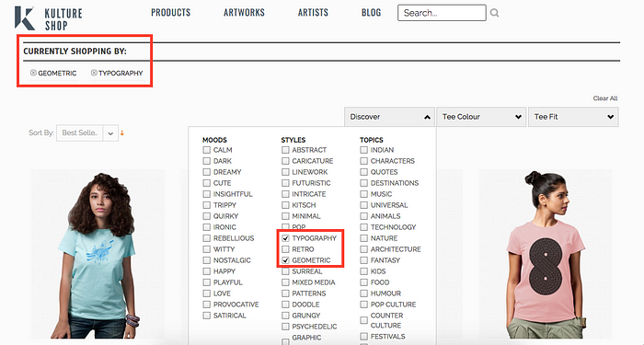Click the Clear All link
Screen dimensions: 644x345
coord(605,98)
